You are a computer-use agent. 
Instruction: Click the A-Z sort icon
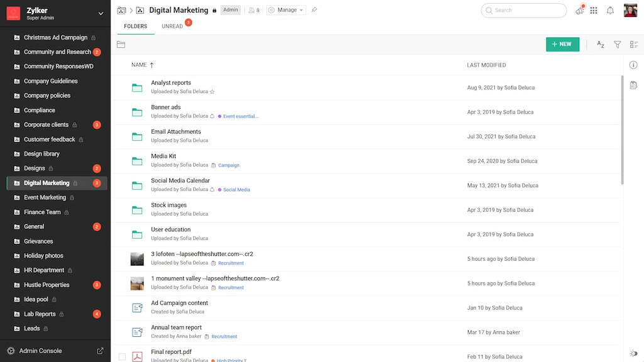(601, 45)
